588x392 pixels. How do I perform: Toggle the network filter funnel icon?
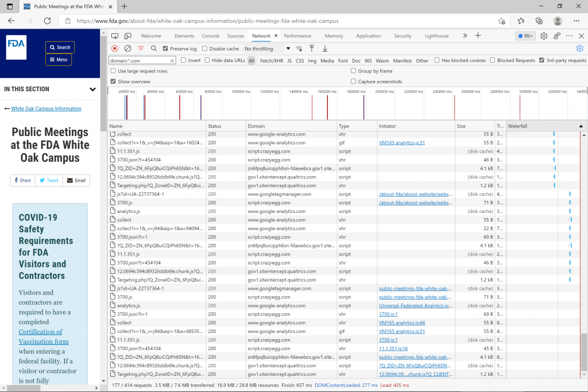tap(141, 49)
